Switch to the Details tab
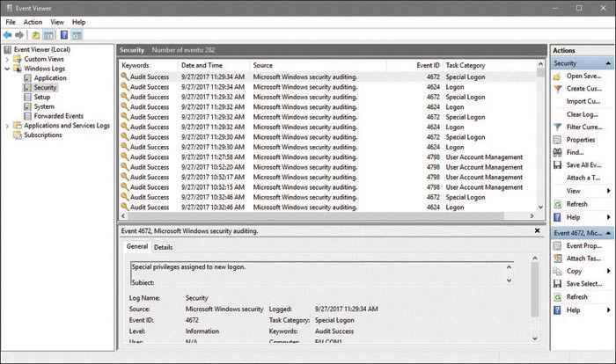 (163, 247)
